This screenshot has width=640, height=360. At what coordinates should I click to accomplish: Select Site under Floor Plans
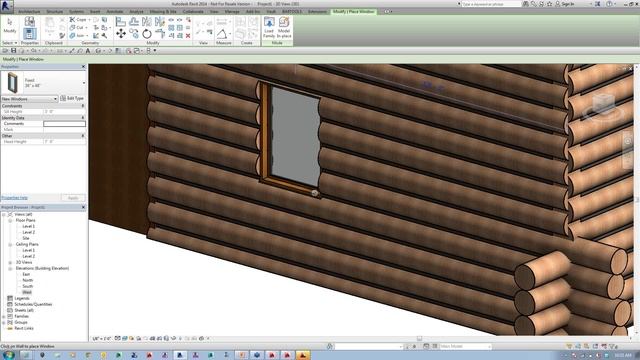pyautogui.click(x=26, y=238)
